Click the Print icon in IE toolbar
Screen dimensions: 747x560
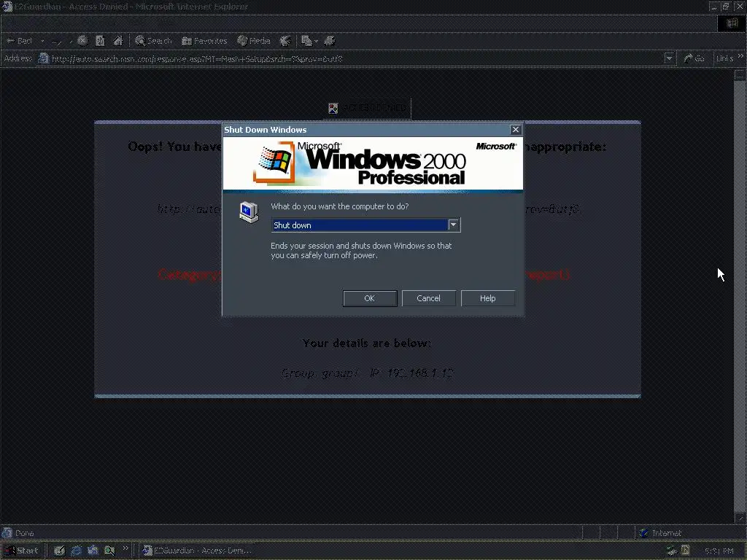click(x=330, y=41)
